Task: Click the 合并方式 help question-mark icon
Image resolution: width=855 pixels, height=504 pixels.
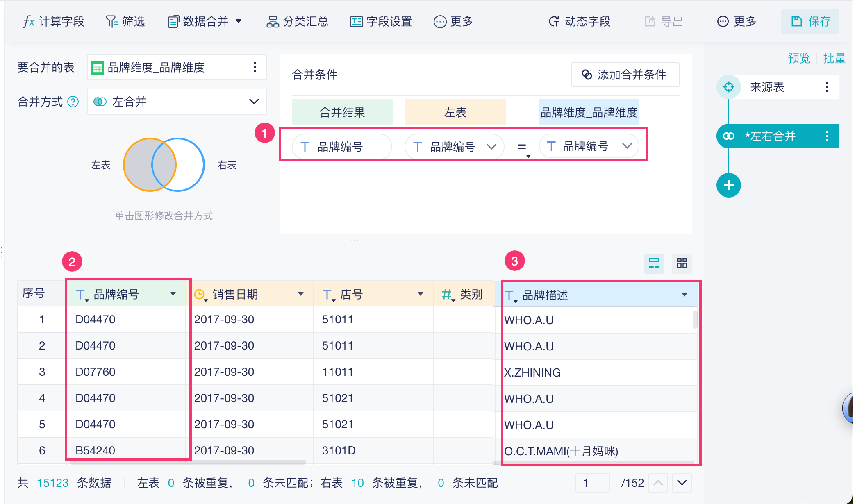Action: point(73,102)
